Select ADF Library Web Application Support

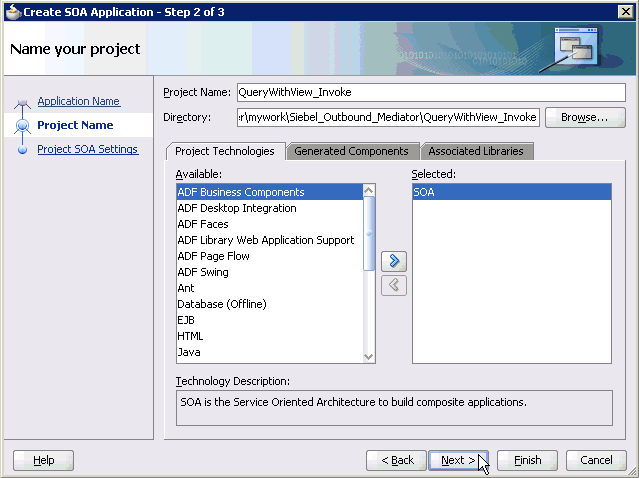269,240
